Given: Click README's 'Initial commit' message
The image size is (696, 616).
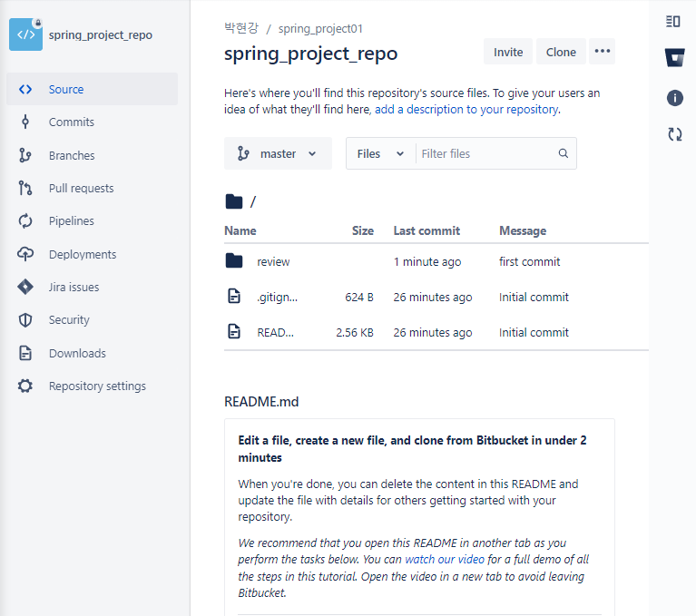Looking at the screenshot, I should [x=534, y=333].
